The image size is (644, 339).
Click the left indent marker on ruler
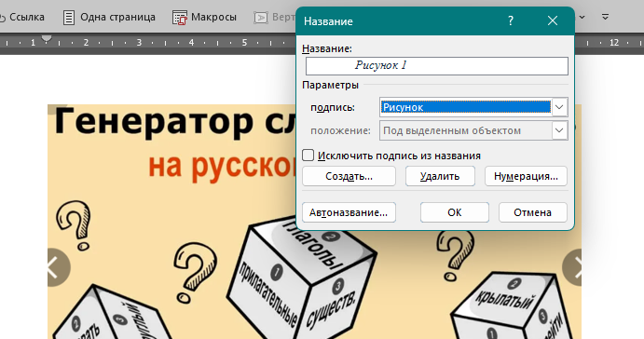(47, 39)
